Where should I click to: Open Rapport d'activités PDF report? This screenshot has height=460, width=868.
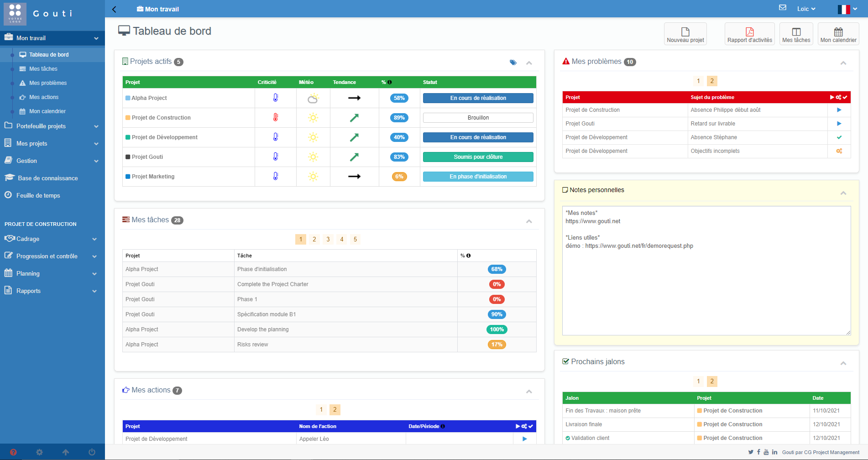(x=749, y=34)
